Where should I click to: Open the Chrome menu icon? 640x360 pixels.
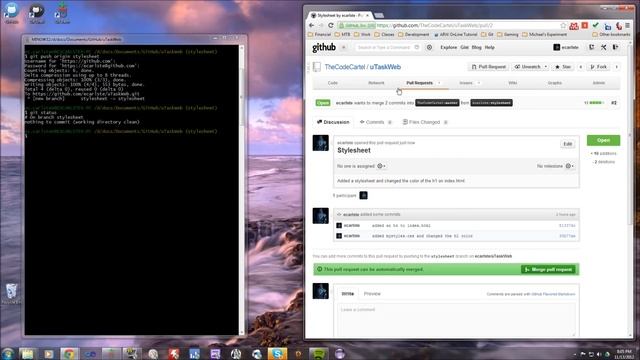(x=628, y=25)
